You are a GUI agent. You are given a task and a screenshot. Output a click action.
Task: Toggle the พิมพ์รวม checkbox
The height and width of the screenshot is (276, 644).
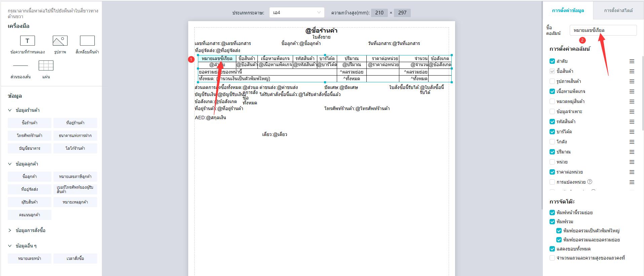coord(552,222)
